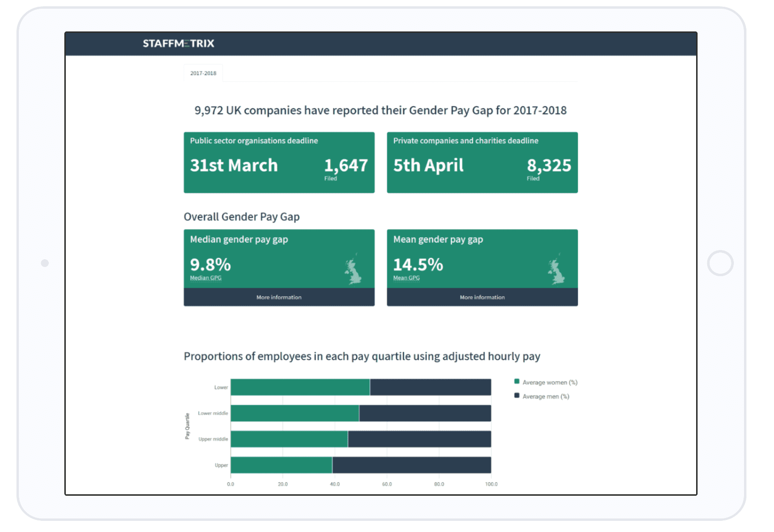The width and height of the screenshot is (774, 532).
Task: Click the 5th April deadline text
Action: pyautogui.click(x=429, y=165)
